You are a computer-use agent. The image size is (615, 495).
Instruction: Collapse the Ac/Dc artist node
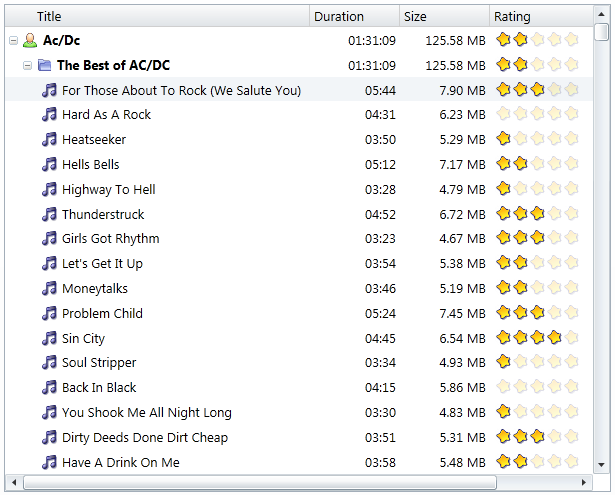click(x=13, y=41)
